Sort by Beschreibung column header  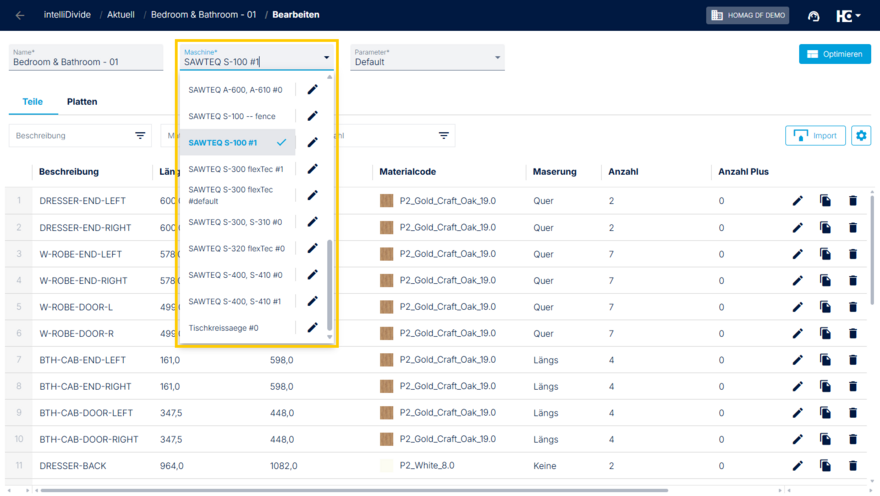click(x=68, y=172)
